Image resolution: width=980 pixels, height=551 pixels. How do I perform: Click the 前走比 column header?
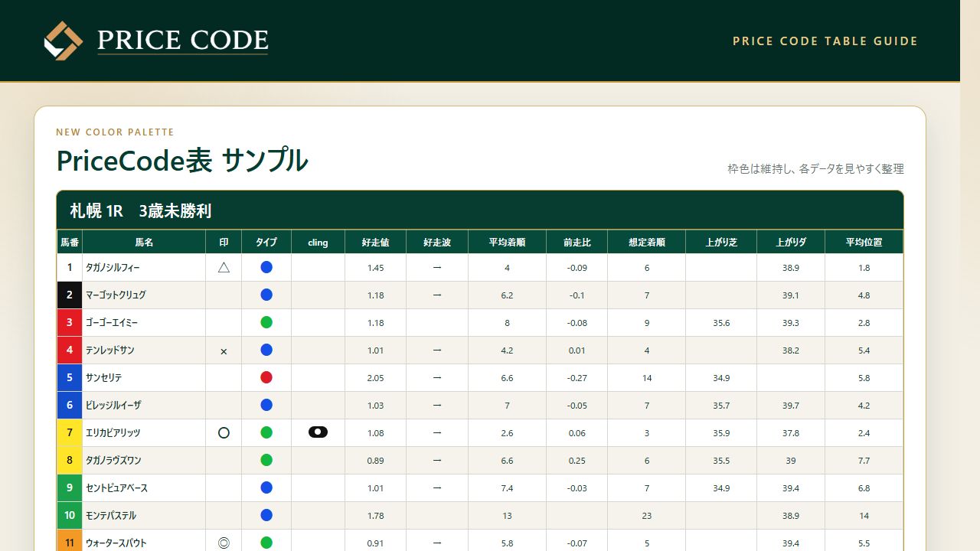click(577, 242)
